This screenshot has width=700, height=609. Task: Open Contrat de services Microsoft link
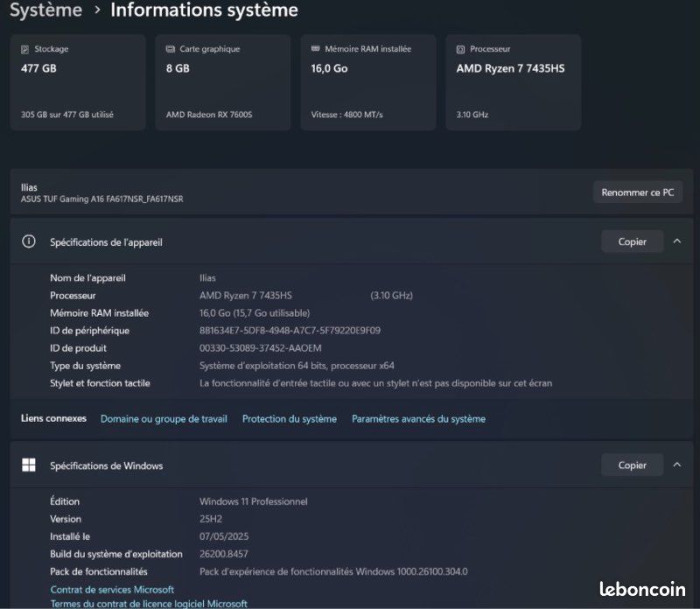pos(112,590)
